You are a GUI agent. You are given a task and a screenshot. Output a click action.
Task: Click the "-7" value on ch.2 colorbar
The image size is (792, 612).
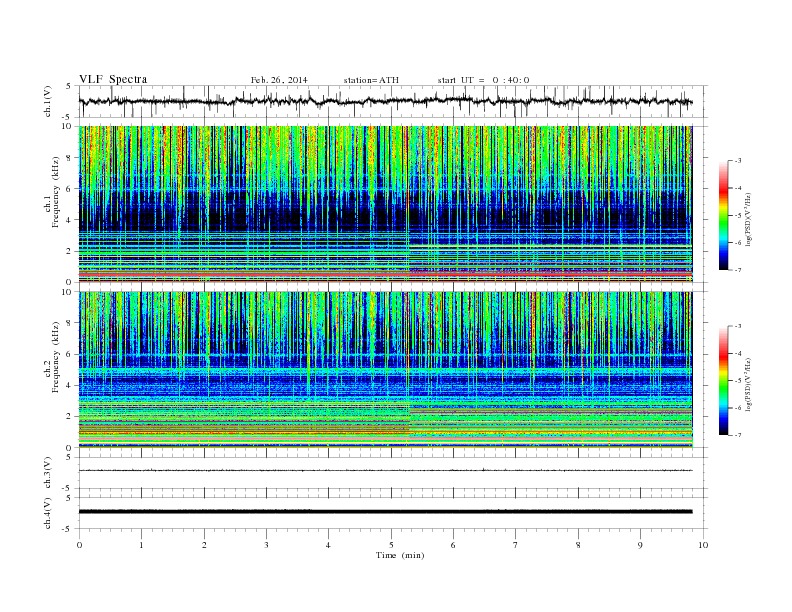738,435
